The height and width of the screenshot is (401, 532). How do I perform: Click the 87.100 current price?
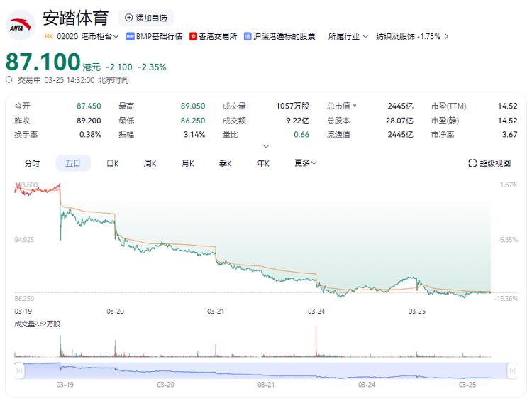click(43, 62)
